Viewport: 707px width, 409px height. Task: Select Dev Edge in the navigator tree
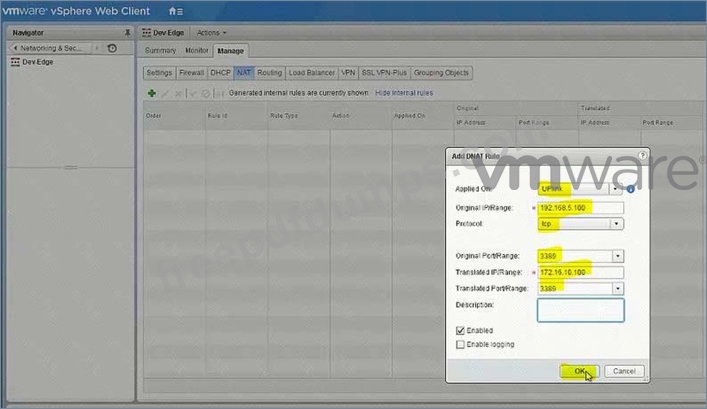[38, 62]
